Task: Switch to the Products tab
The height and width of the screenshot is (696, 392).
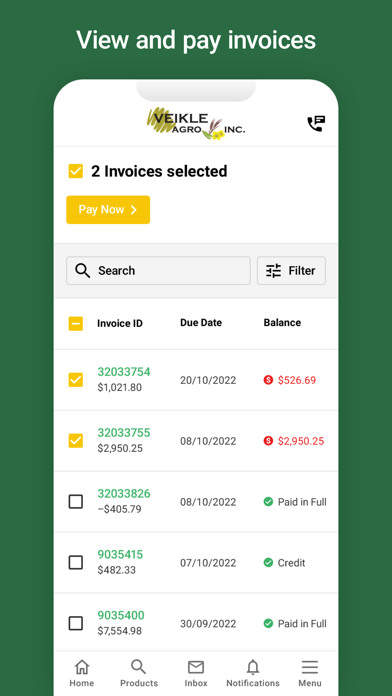Action: [139, 673]
